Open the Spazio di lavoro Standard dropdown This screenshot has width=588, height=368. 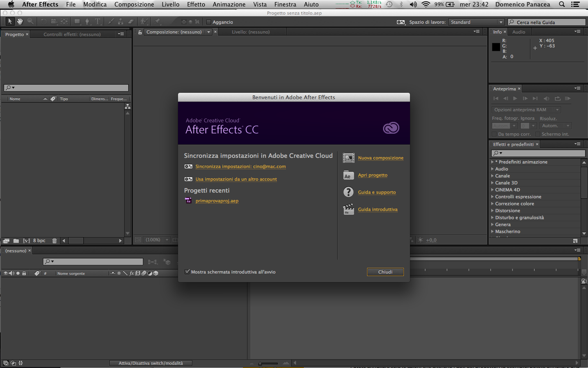(476, 22)
